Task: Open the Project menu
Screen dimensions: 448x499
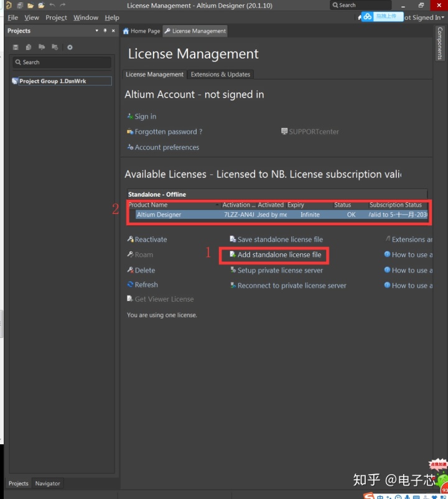Action: tap(56, 17)
